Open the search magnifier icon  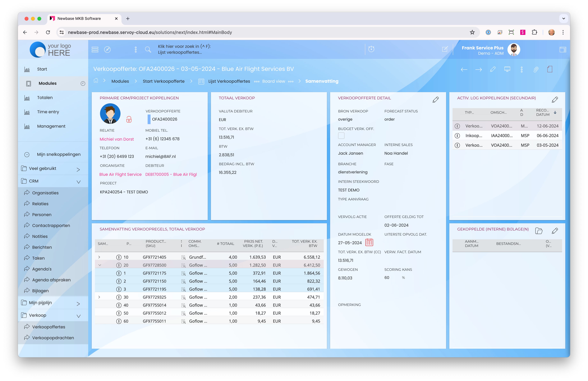tap(148, 49)
